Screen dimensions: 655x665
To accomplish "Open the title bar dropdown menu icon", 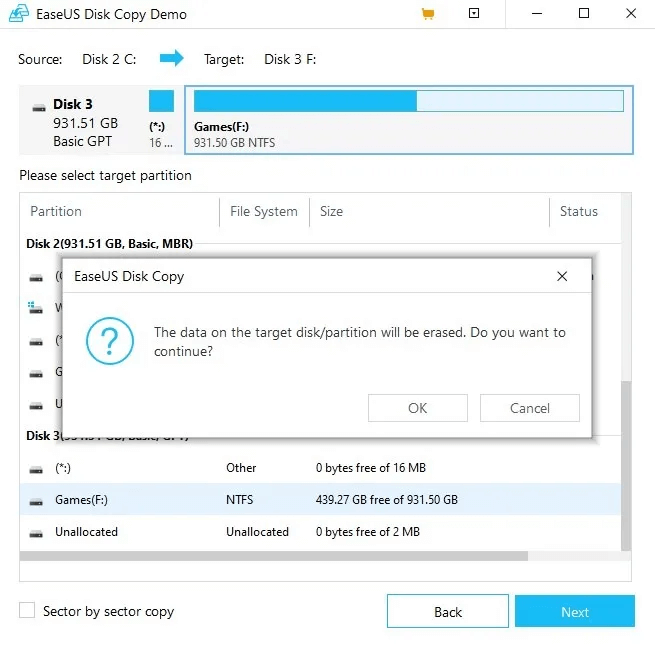I will click(x=474, y=14).
